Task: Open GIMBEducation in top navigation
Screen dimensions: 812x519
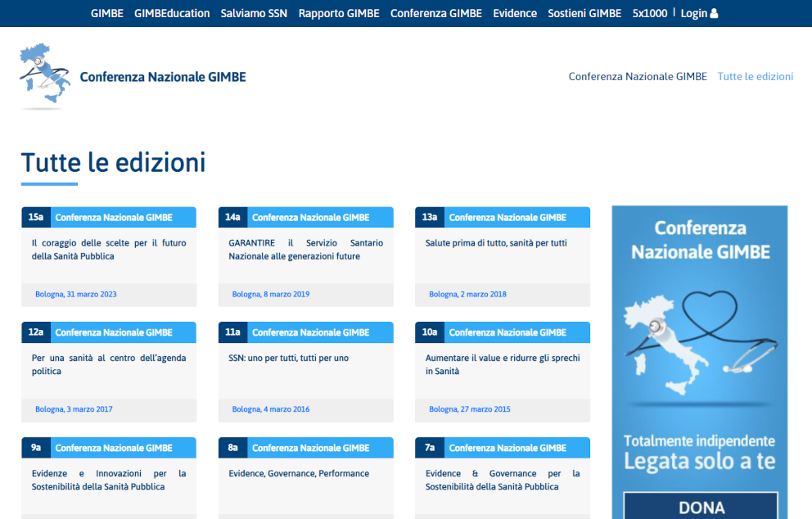Action: (x=172, y=13)
